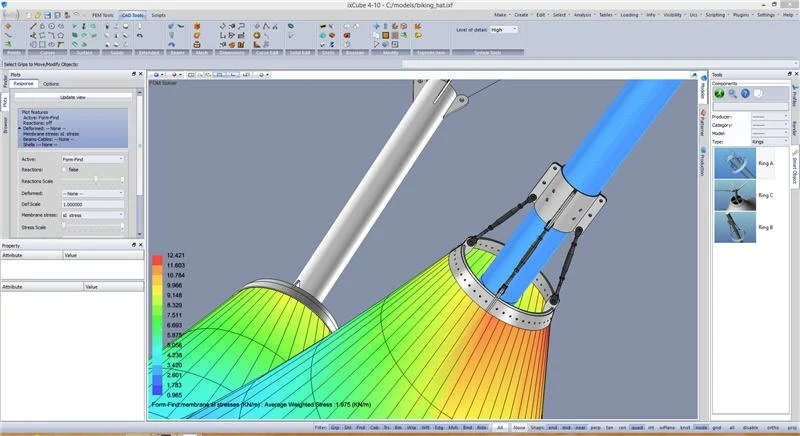Click the green Excel export icon in Components

[719, 93]
